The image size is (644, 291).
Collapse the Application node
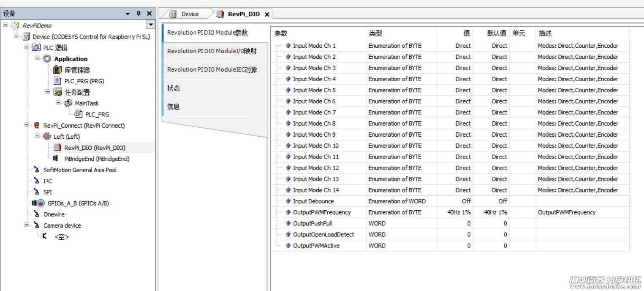38,58
